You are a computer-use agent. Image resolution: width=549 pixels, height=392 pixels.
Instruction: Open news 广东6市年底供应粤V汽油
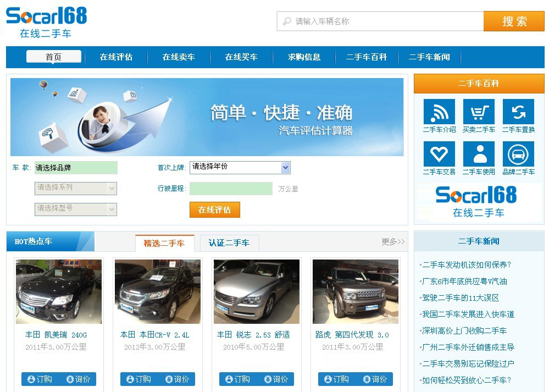click(x=464, y=281)
